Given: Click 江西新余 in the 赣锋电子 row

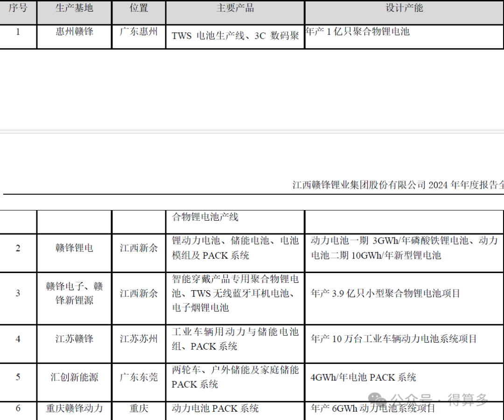Looking at the screenshot, I should (139, 299).
